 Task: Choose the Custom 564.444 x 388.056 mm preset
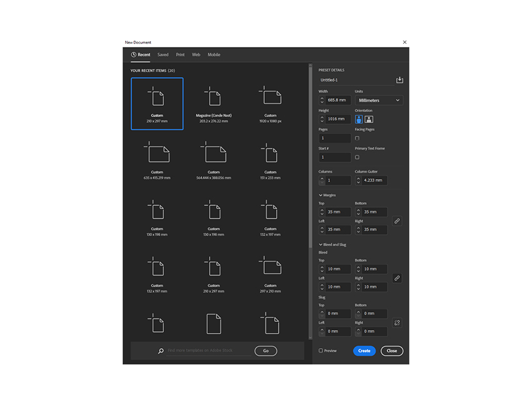coord(214,160)
